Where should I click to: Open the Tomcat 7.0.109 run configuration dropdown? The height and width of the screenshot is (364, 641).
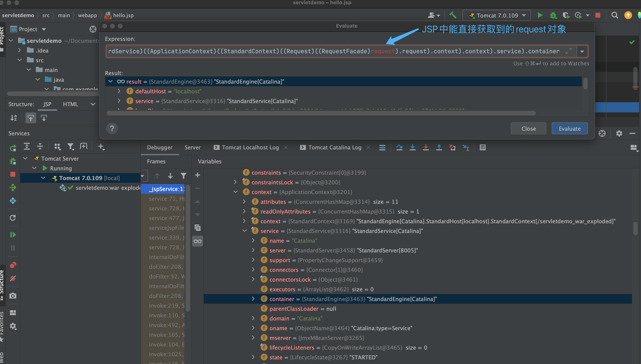point(497,15)
